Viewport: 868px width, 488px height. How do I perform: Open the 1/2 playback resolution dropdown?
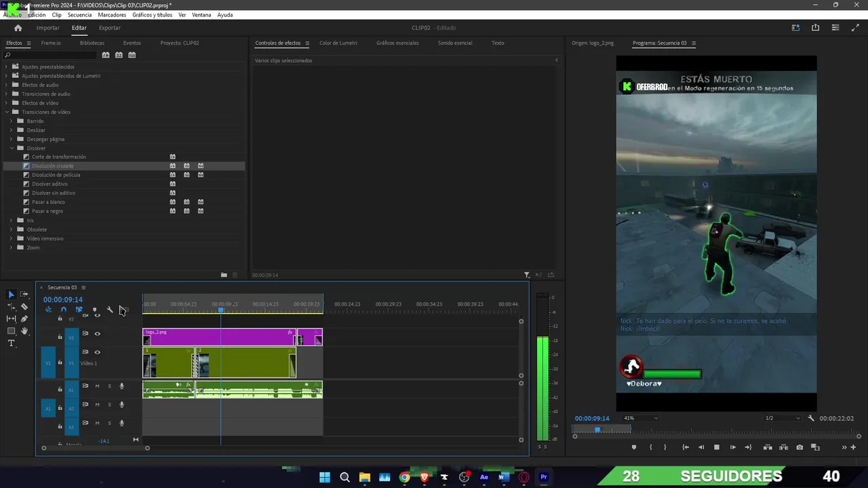point(783,418)
